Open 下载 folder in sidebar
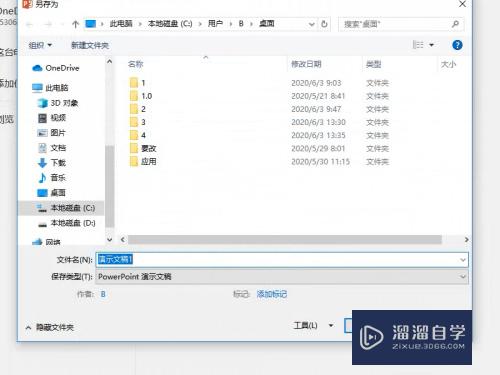500x375 pixels. [52, 163]
